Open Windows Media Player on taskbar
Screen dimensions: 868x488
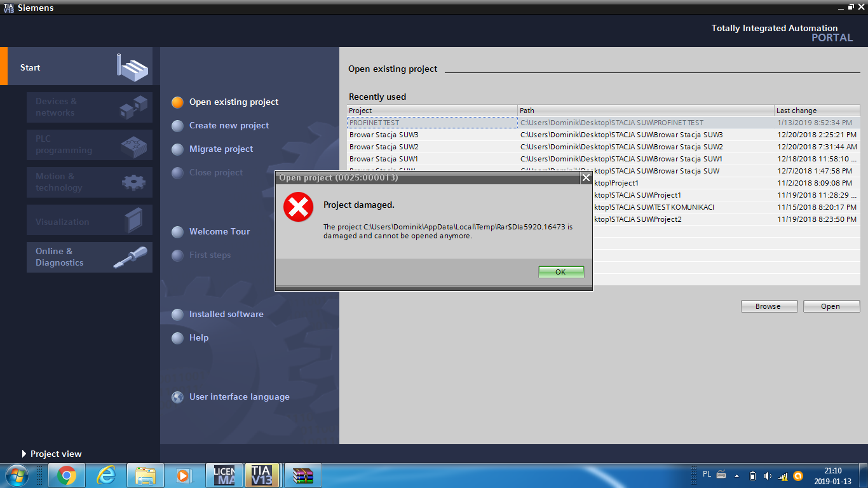tap(184, 475)
